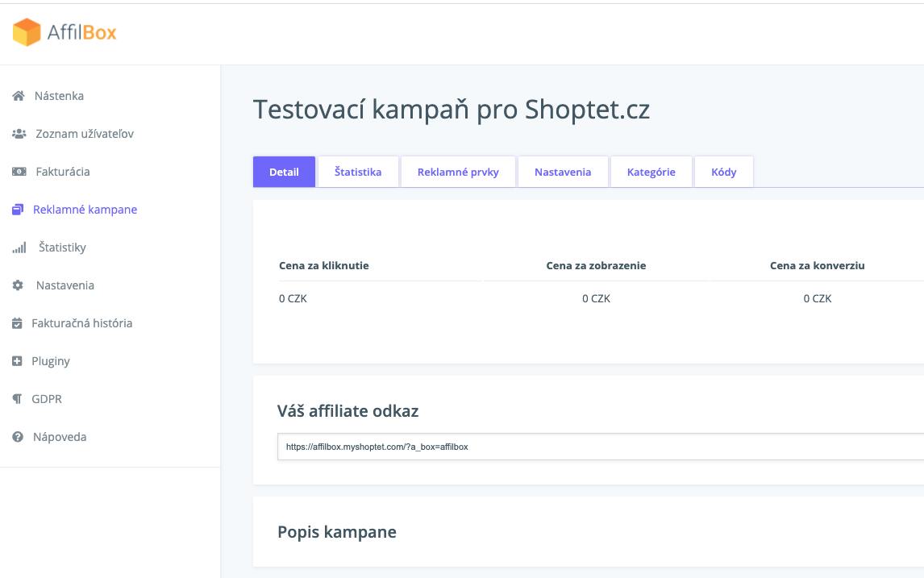Click the users icon beside Zoznam užívateľov
The height and width of the screenshot is (578, 924).
tap(19, 134)
